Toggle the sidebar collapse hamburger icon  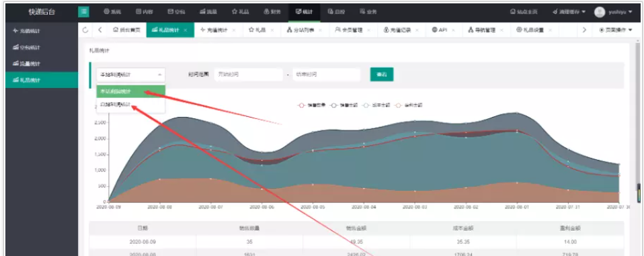84,11
